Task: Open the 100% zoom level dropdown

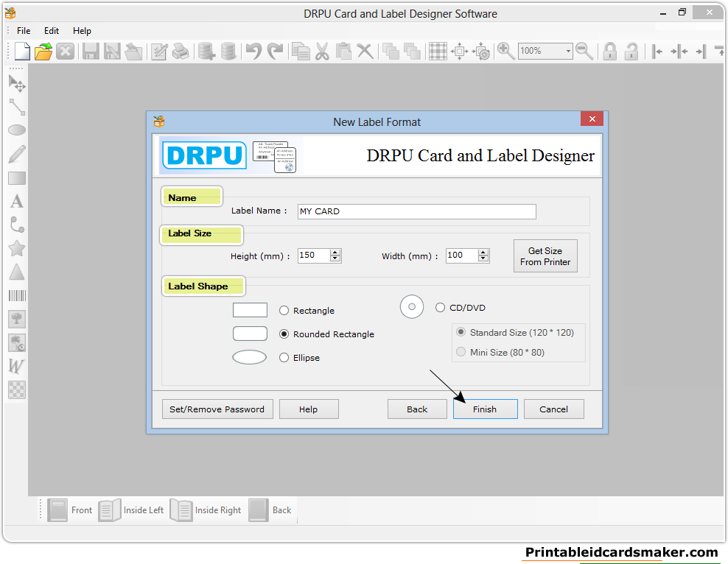Action: (568, 51)
